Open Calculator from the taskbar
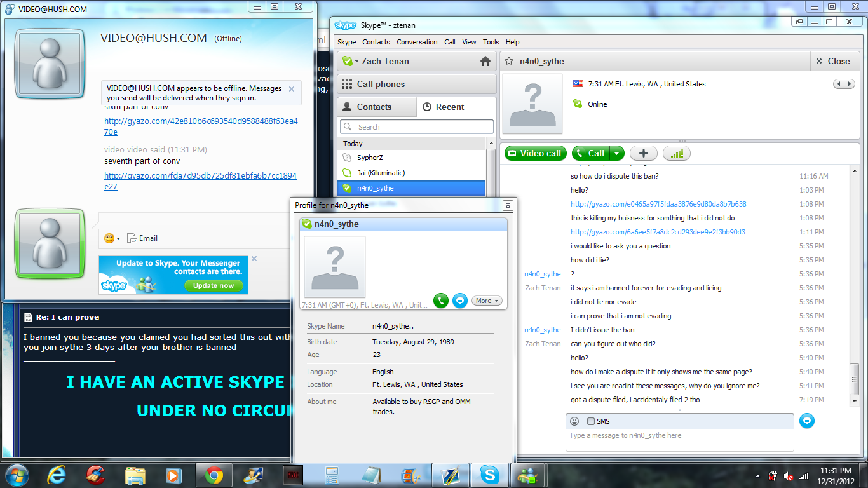The width and height of the screenshot is (868, 488). [332, 475]
